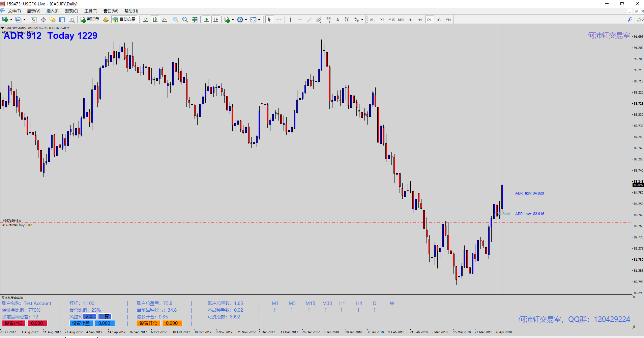Switch to H4 timeframe

(x=420, y=20)
